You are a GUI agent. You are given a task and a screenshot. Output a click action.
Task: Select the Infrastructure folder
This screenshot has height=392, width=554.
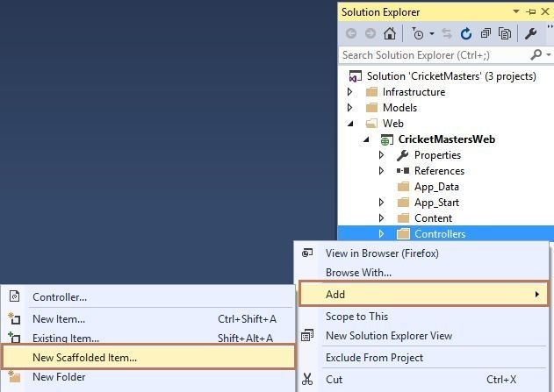[414, 92]
